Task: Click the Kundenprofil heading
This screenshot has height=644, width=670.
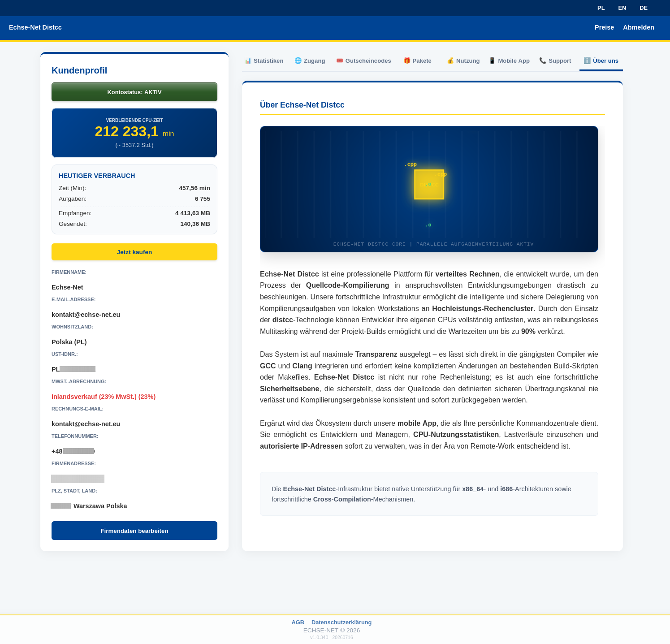Action: [x=79, y=70]
